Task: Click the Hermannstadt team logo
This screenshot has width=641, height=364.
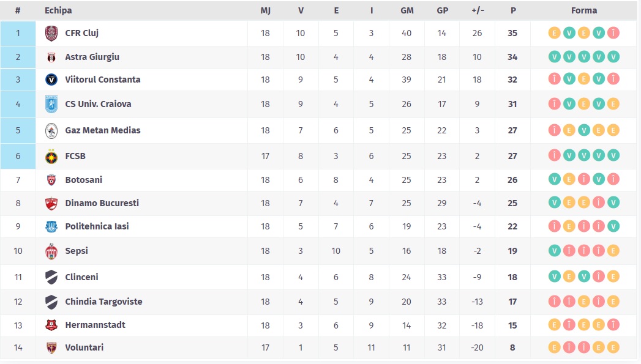Action: (x=51, y=325)
